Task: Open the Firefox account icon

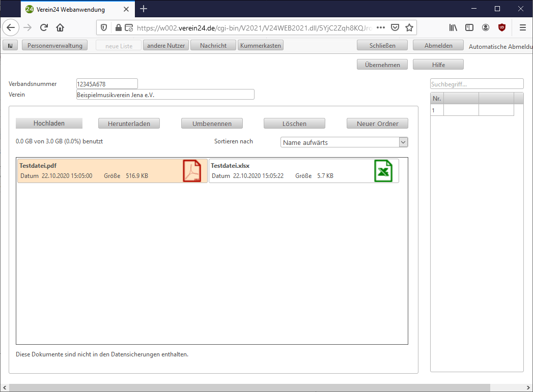Action: (x=486, y=27)
